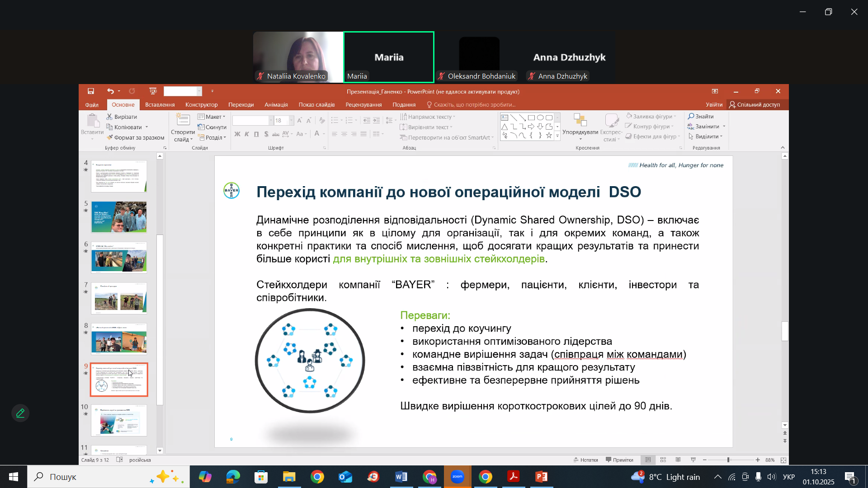The image size is (868, 488).
Task: Expand the Макет (Layout) dropdown
Action: coord(212,117)
